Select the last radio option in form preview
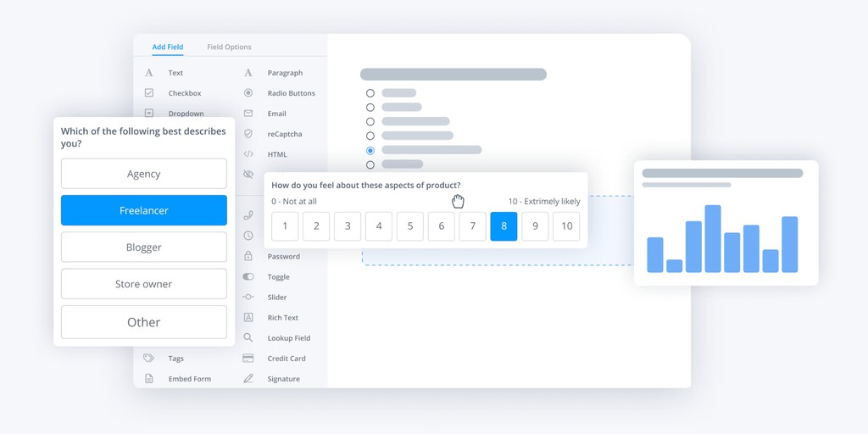868x434 pixels. point(370,164)
